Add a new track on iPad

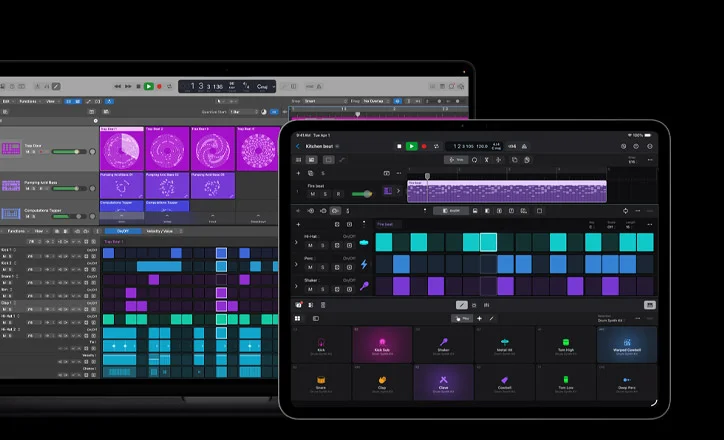click(x=298, y=173)
